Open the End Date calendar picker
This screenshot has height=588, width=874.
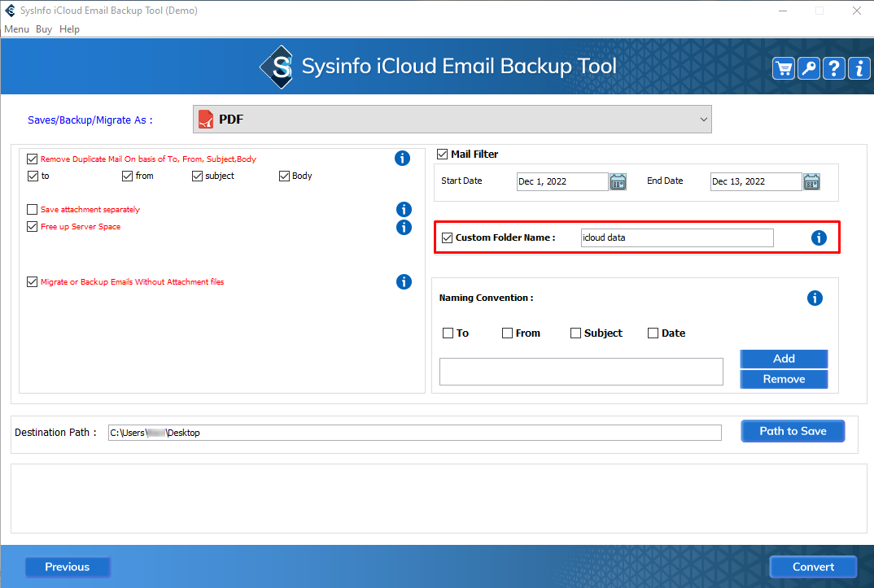(811, 181)
